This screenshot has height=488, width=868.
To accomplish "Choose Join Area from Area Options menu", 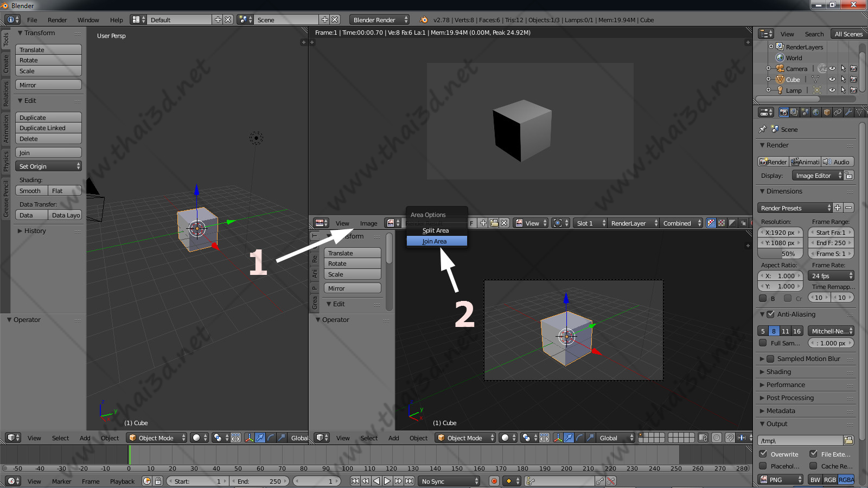I will coord(436,241).
